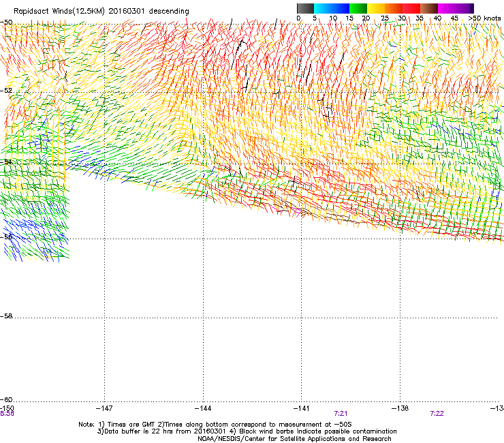Click the '>50 knots' legend label

[484, 18]
